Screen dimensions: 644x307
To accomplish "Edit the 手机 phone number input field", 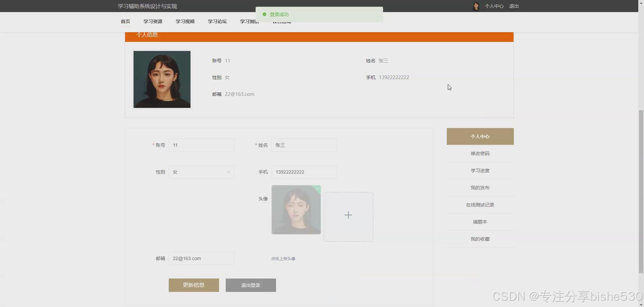I will click(x=304, y=172).
